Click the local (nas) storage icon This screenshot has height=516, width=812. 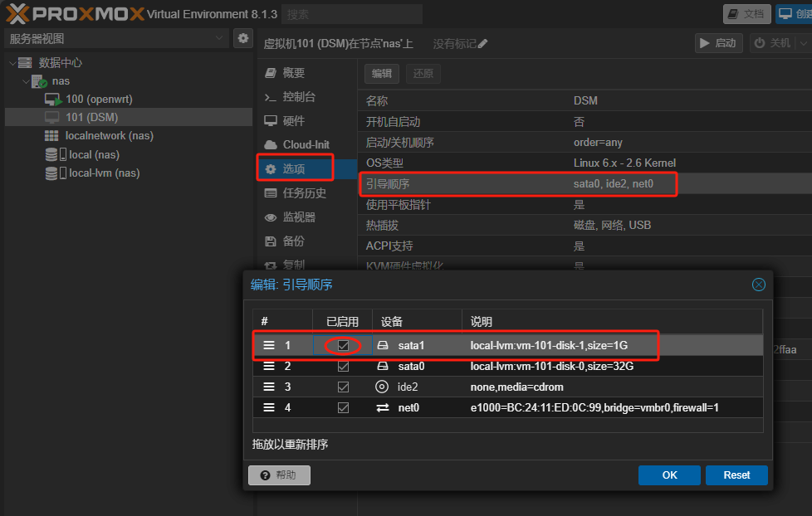coord(56,154)
